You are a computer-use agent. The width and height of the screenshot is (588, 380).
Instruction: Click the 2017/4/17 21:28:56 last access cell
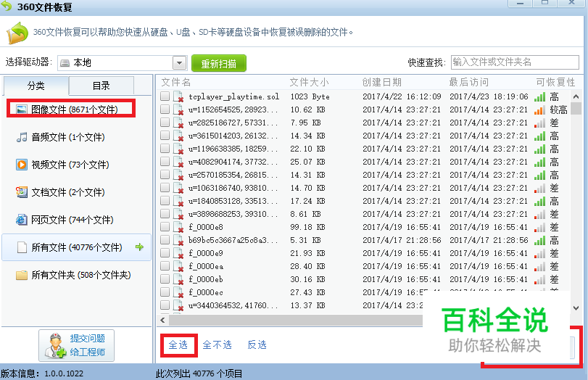pos(489,241)
